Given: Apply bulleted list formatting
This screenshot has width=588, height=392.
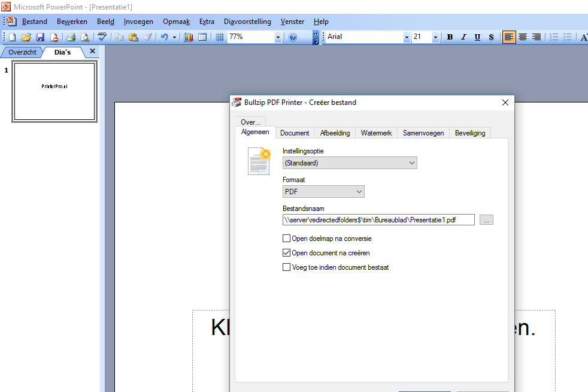Looking at the screenshot, I should (568, 37).
